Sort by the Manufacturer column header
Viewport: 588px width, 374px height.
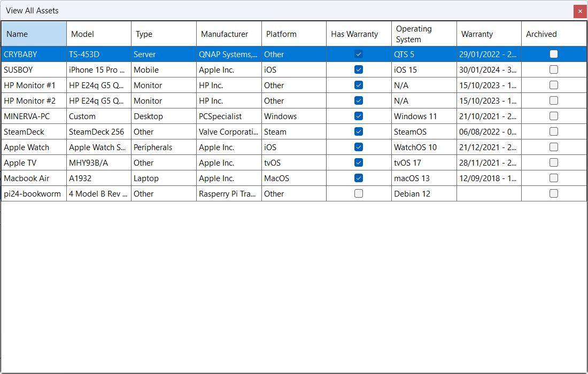coord(229,34)
